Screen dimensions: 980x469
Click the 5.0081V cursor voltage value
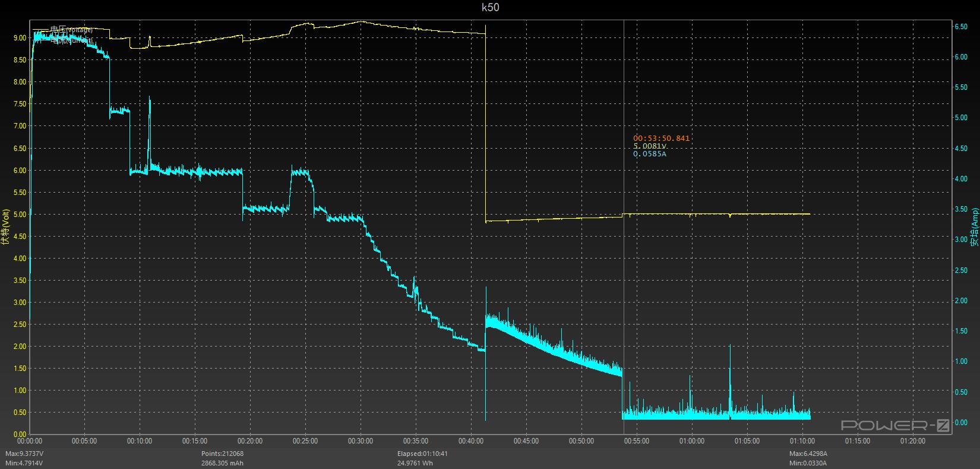650,146
